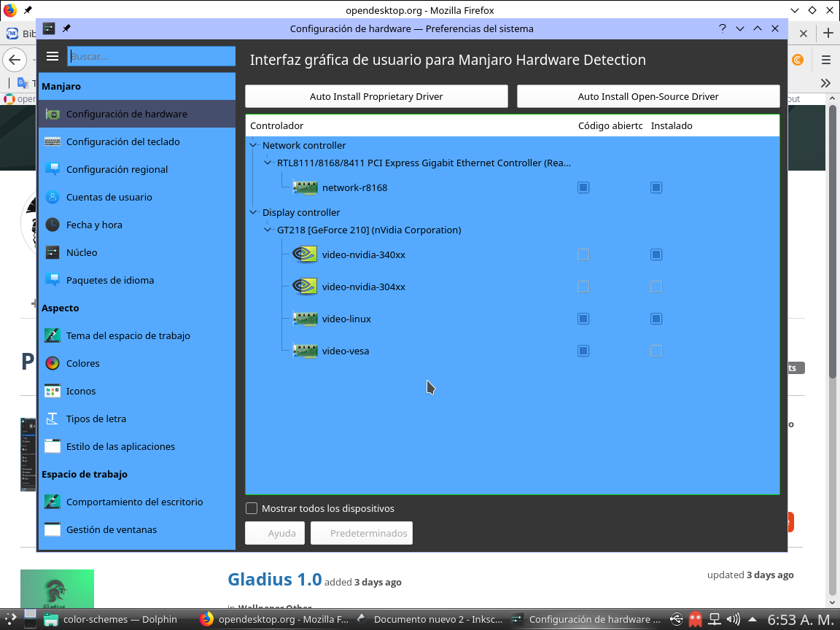Screen dimensions: 840x630
Task: Open Firefox bookmarks overflow chevron
Action: pyautogui.click(x=825, y=83)
